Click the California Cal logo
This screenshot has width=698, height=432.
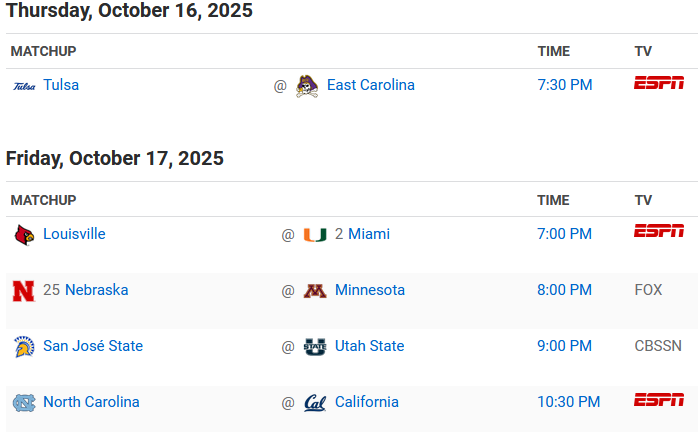pos(315,403)
